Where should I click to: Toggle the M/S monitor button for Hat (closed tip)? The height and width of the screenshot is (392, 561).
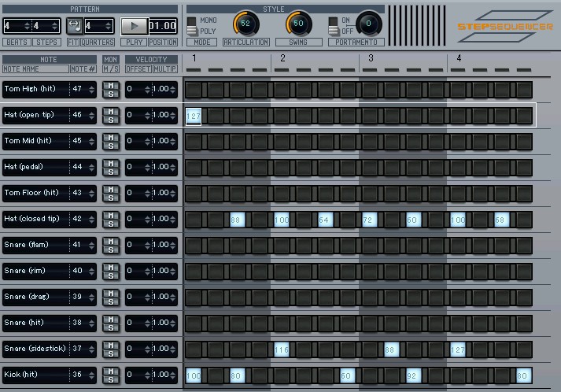111,220
